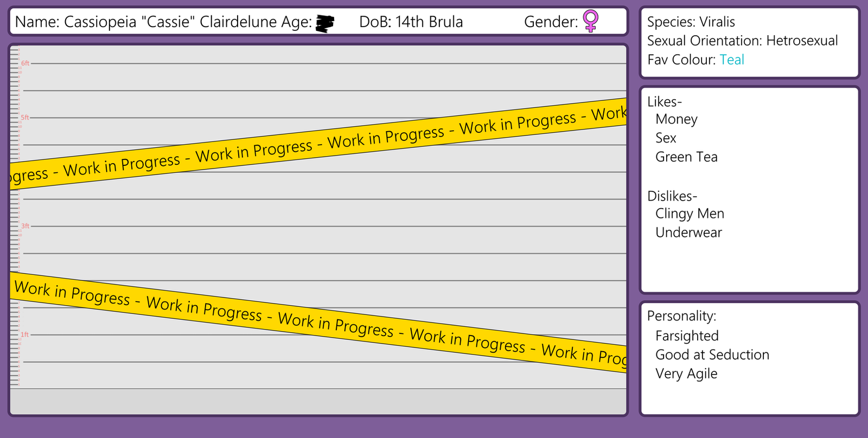
Task: Click the 5ft height marker
Action: point(25,118)
